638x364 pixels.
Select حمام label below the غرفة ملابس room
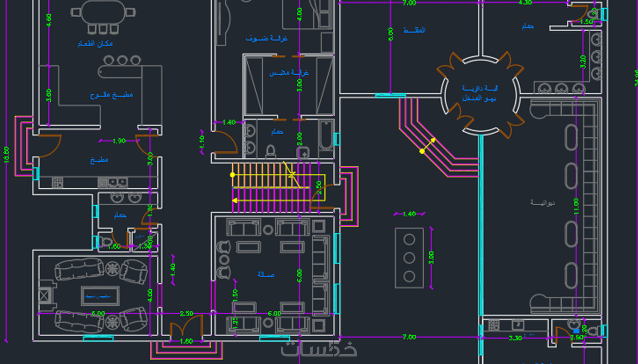point(277,132)
